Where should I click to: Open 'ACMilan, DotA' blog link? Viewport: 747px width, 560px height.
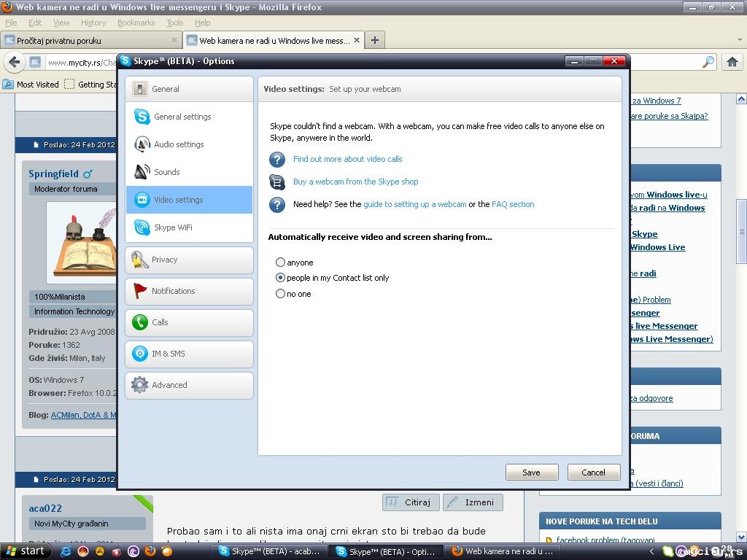coord(83,415)
